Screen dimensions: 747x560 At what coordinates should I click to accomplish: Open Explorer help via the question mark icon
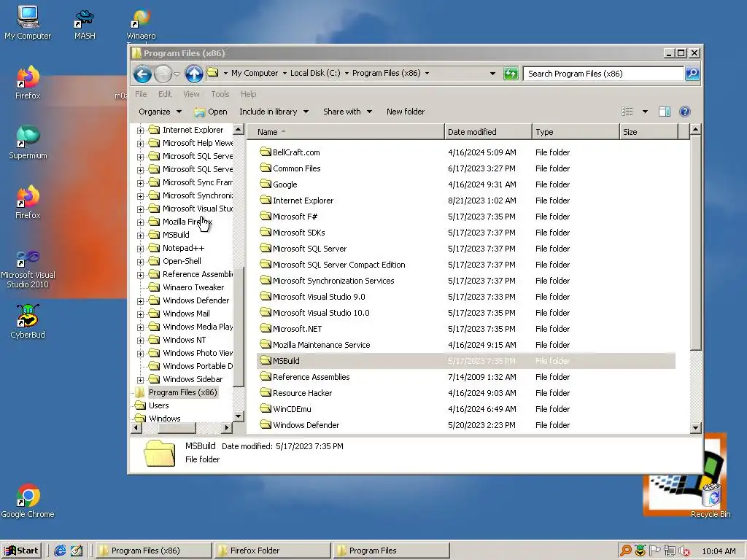pos(684,112)
